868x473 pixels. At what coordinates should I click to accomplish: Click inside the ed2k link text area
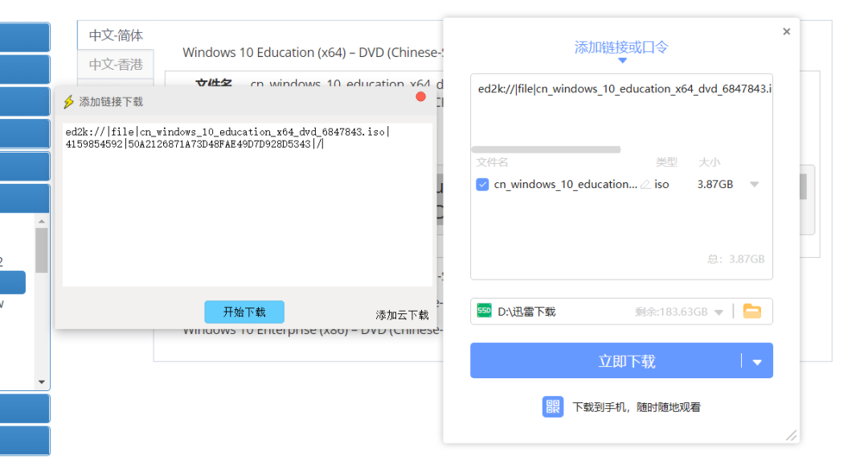point(248,205)
